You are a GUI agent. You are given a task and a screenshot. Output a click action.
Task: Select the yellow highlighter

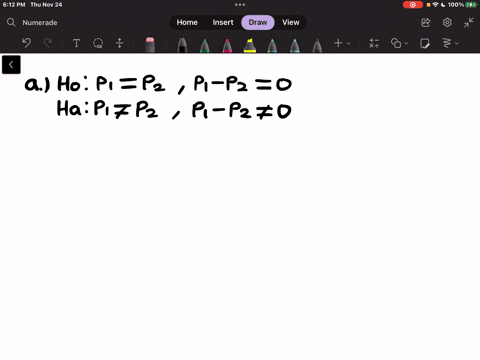[x=250, y=45]
